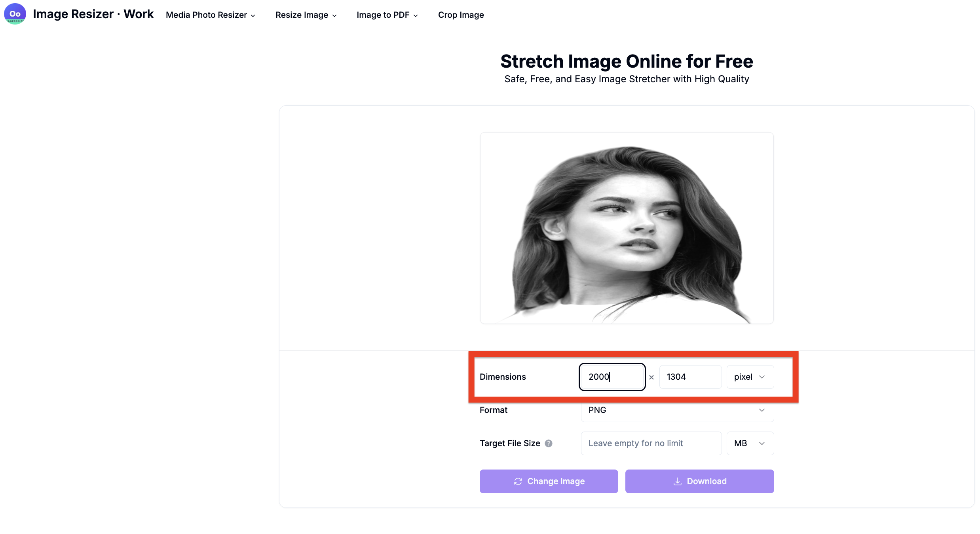Open the Resize Image menu

[x=306, y=15]
